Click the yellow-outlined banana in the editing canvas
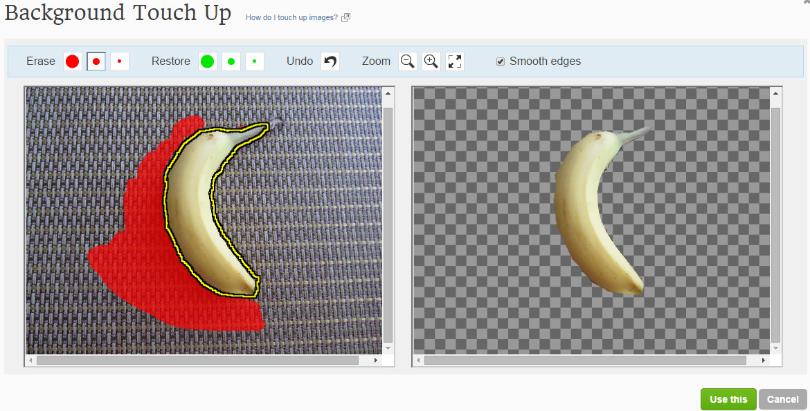The width and height of the screenshot is (810, 411). click(x=190, y=207)
